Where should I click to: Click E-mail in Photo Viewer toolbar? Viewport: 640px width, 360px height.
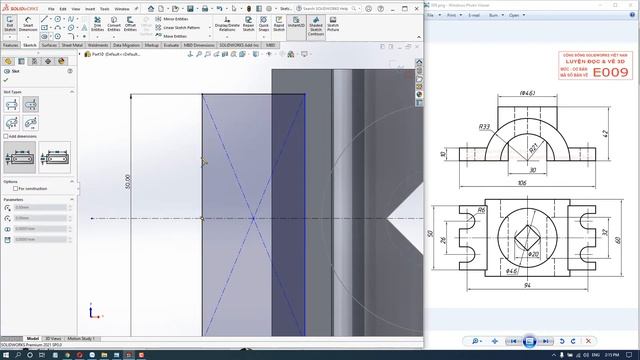point(474,15)
